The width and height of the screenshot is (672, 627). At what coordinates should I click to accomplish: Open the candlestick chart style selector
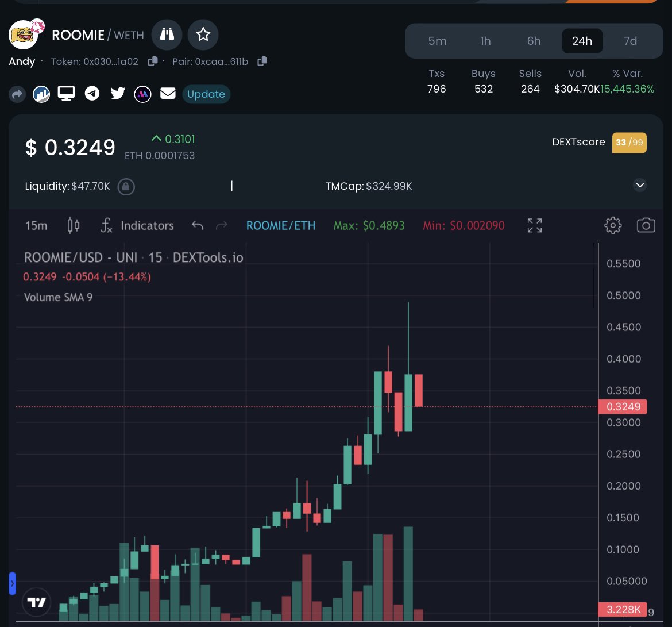(74, 225)
